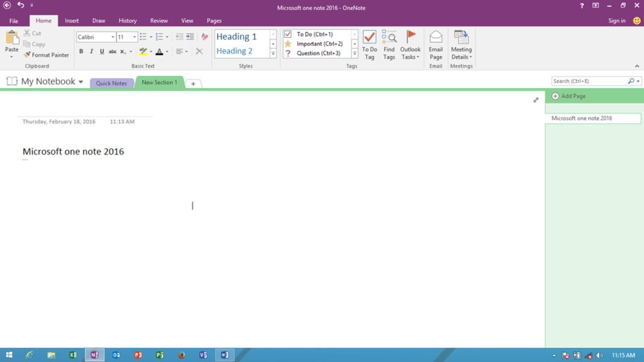Click the Delete X icon
This screenshot has width=644, height=362.
coord(199,52)
